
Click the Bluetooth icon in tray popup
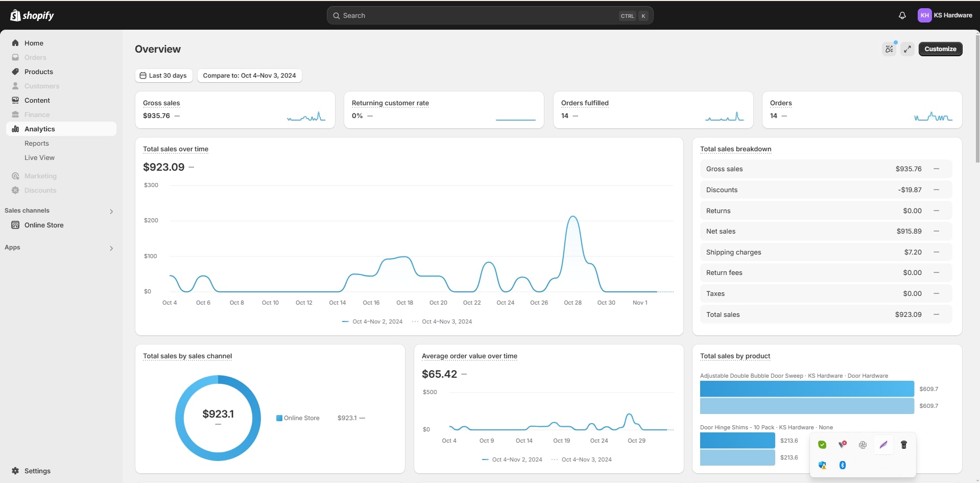843,465
